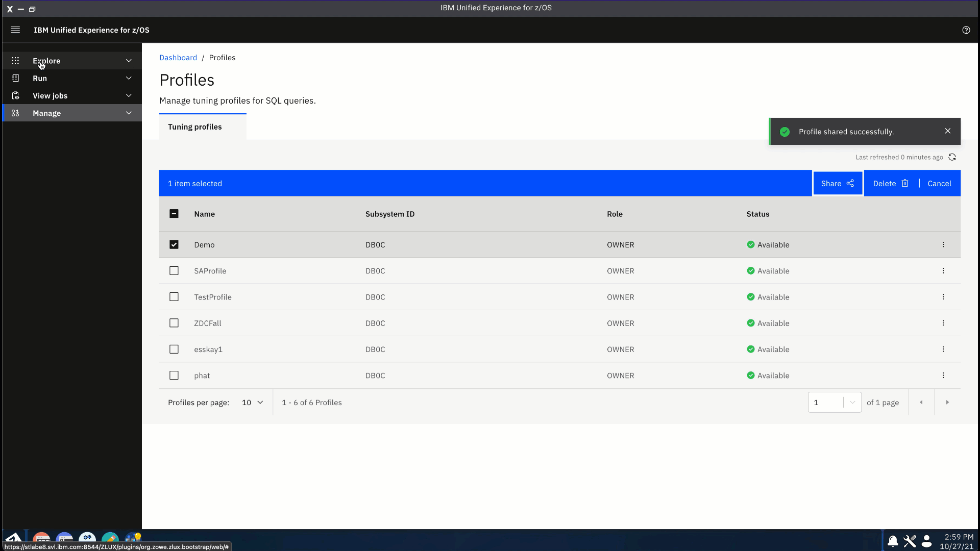Uncheck the Demo profile checkbox
980x551 pixels.
pos(174,245)
